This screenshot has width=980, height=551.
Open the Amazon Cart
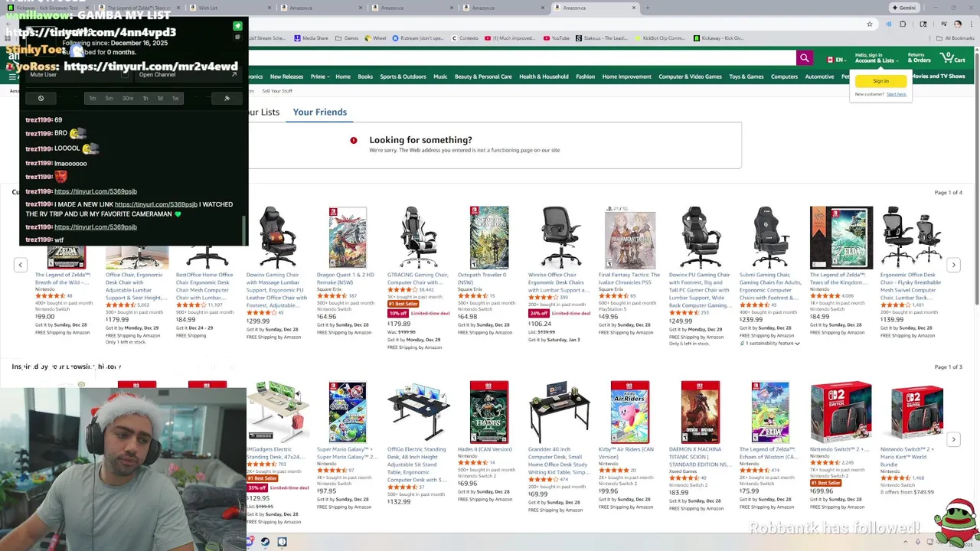click(x=953, y=57)
